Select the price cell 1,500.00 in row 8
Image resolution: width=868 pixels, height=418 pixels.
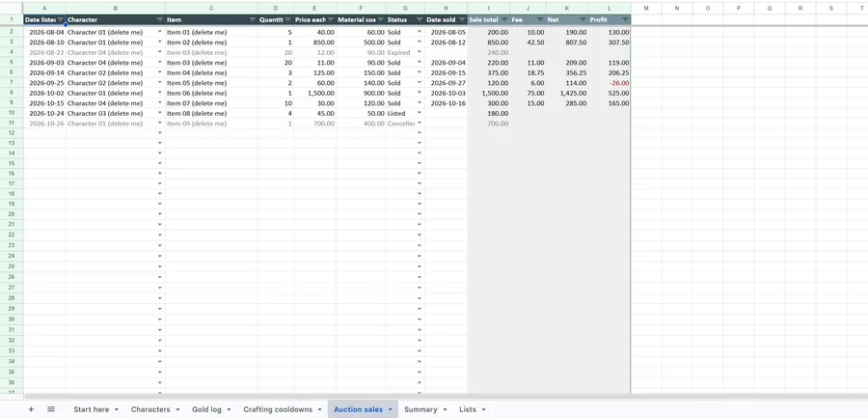(314, 93)
